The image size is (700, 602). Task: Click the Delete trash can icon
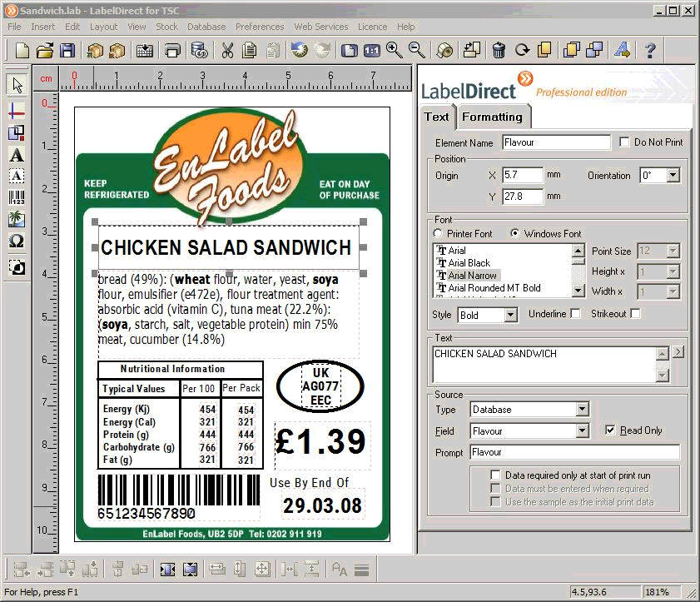pos(499,50)
